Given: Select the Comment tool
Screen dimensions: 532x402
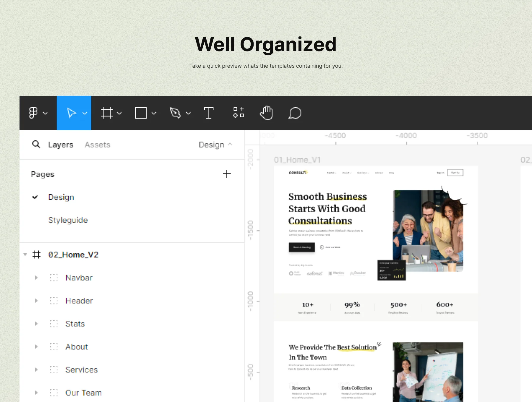Looking at the screenshot, I should [x=295, y=113].
